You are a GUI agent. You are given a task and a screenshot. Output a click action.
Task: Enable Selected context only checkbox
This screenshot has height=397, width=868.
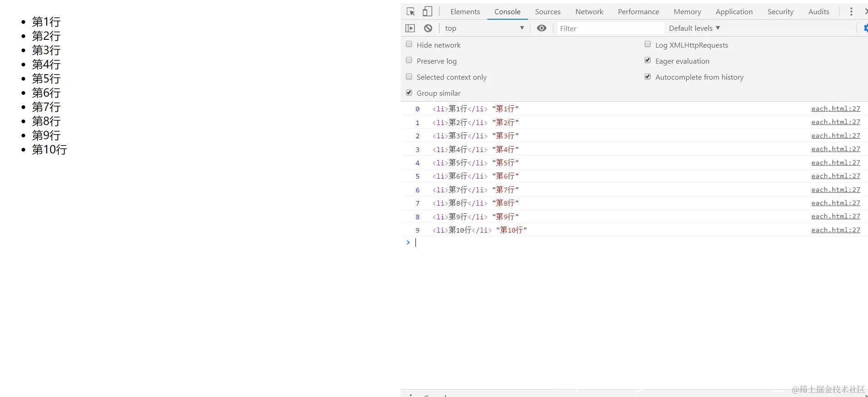tap(409, 76)
